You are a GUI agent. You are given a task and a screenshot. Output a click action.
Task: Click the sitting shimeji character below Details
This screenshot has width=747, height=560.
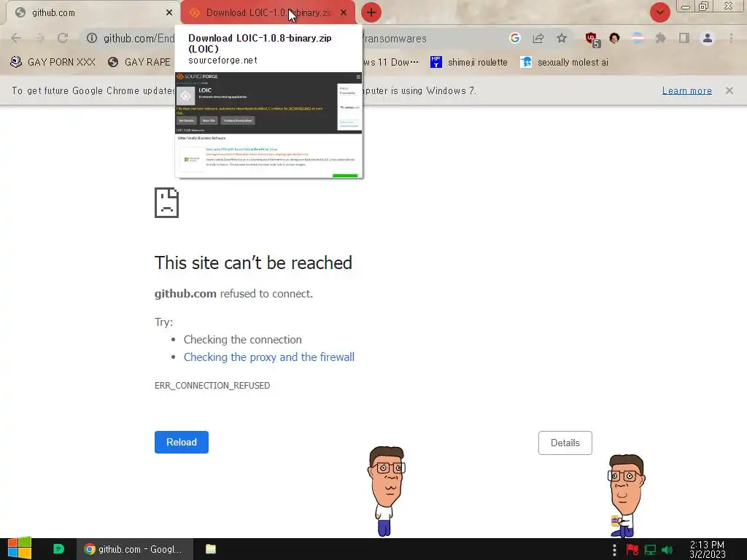click(x=627, y=496)
